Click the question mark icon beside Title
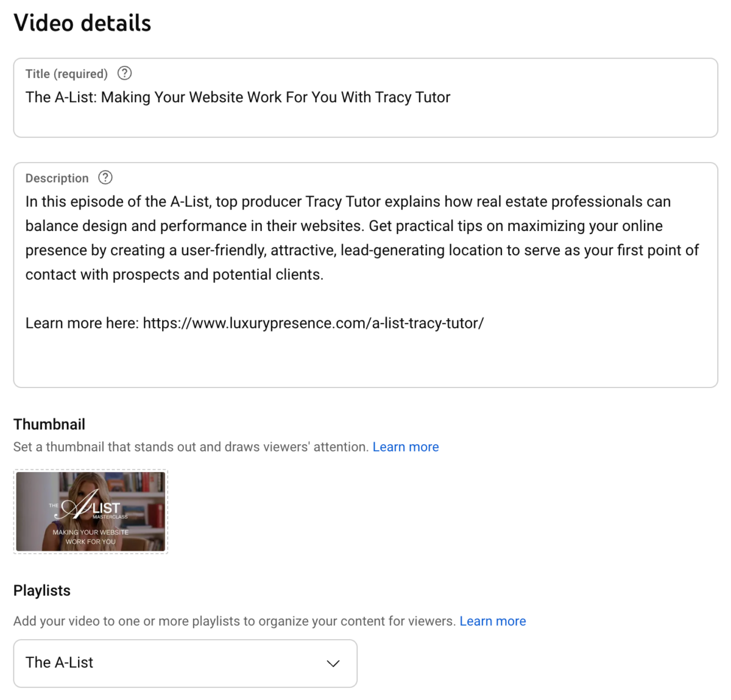The image size is (731, 700). click(x=124, y=73)
